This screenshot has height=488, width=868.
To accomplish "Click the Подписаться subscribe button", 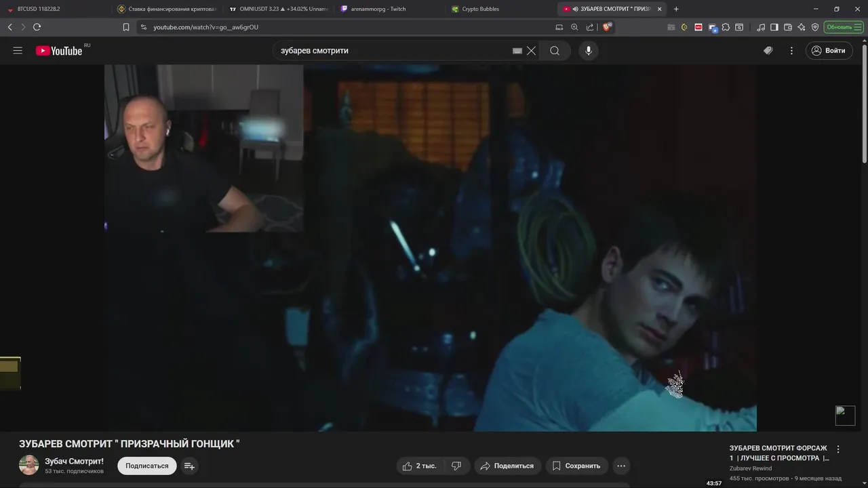I will coord(147,466).
